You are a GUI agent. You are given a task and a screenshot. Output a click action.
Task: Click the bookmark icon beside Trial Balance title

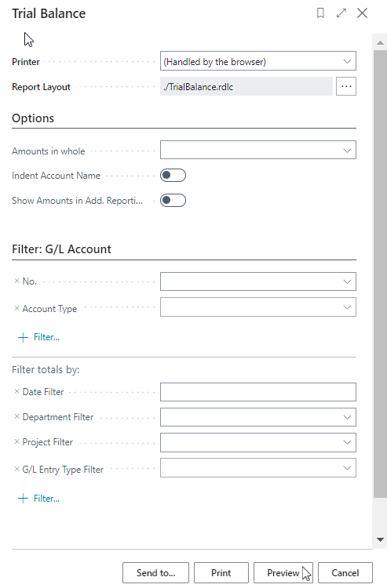click(x=320, y=13)
